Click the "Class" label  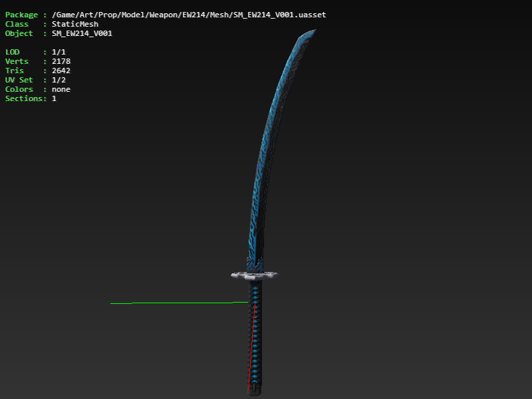[17, 24]
